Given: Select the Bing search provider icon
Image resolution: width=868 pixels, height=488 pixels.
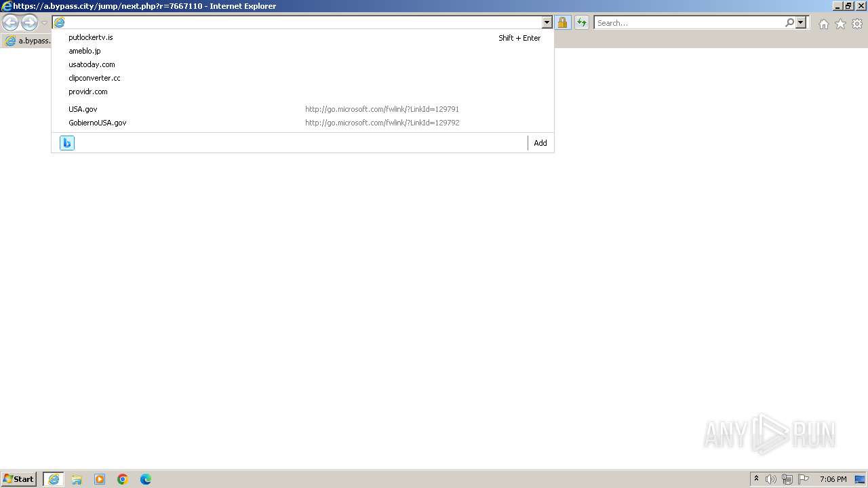Looking at the screenshot, I should pos(67,143).
